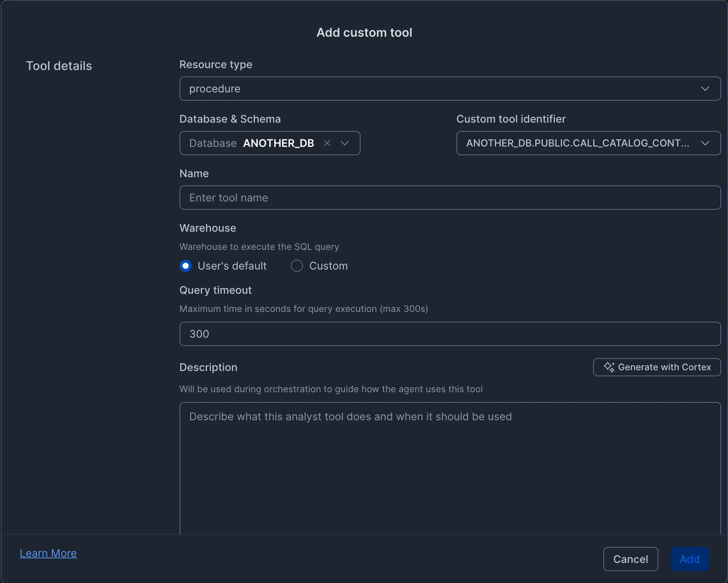Viewport: 728px width, 583px height.
Task: Open the Learn More link
Action: [x=48, y=553]
